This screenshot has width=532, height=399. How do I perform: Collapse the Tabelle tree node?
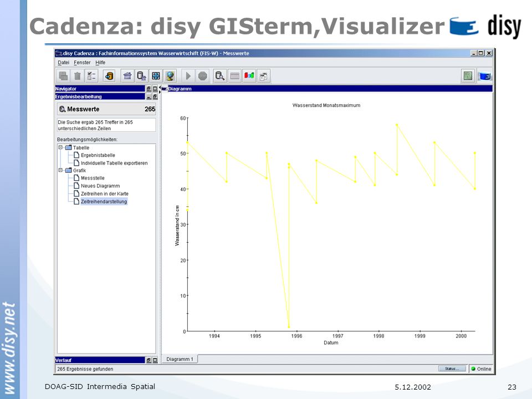coord(60,147)
